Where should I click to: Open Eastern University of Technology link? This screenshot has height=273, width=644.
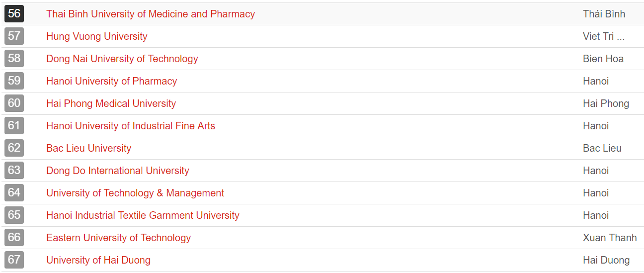[118, 238]
